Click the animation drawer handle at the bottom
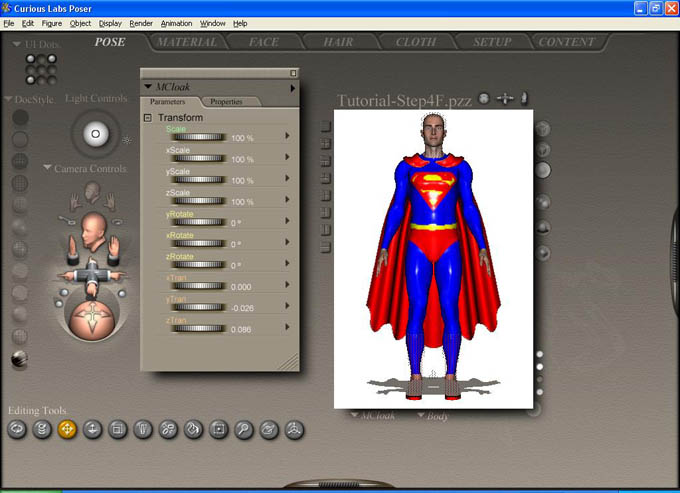 (x=339, y=484)
